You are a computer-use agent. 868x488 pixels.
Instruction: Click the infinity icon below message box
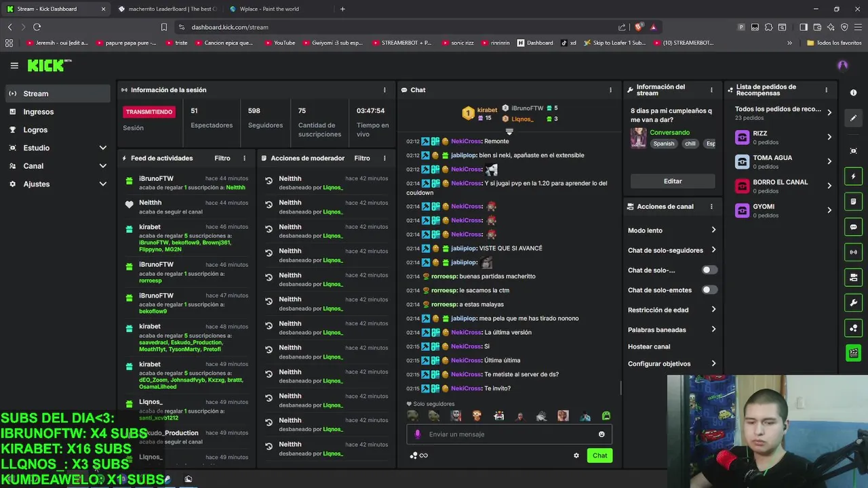coord(424,455)
